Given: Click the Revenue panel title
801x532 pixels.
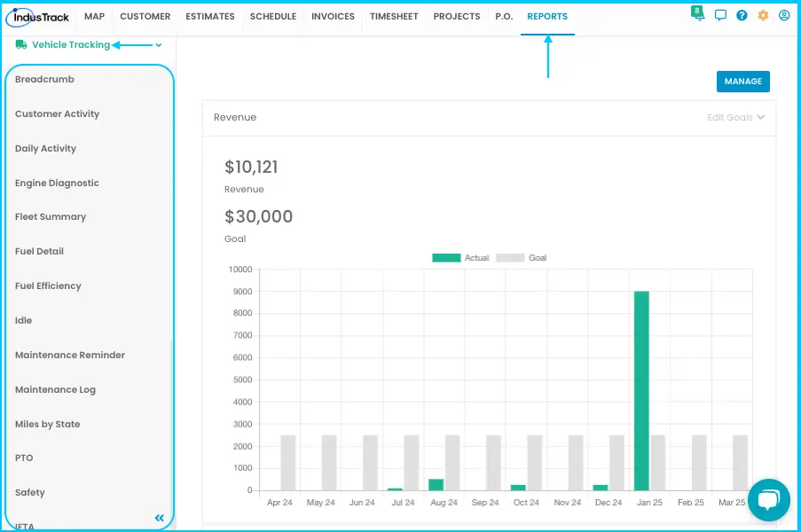Looking at the screenshot, I should coord(235,117).
